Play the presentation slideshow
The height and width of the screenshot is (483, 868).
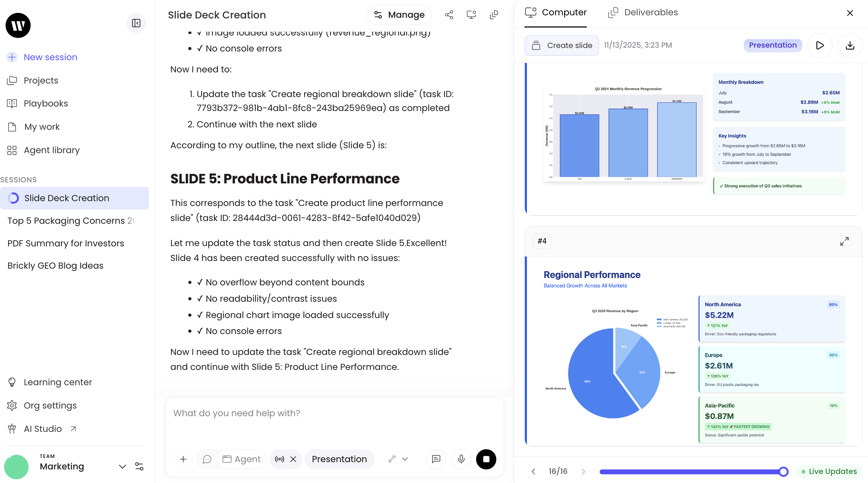tap(820, 46)
